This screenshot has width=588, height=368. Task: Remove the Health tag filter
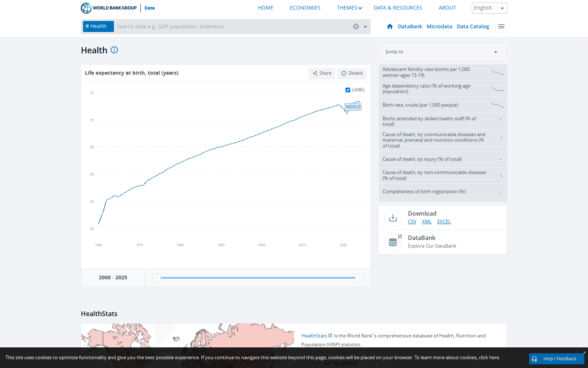[x=110, y=26]
